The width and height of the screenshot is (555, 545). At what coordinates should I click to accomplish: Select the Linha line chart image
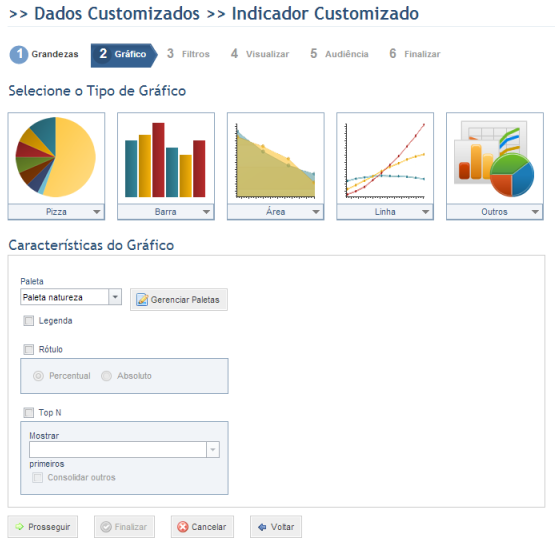pos(385,157)
